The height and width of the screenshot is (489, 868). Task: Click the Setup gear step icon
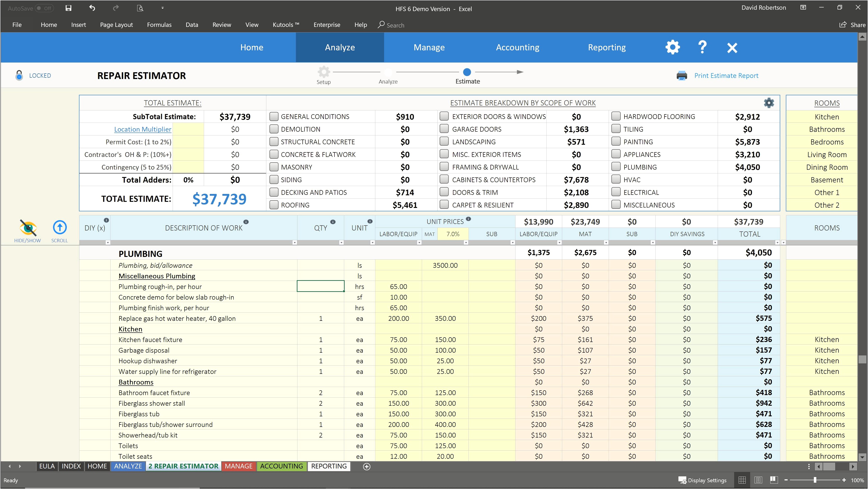pyautogui.click(x=323, y=71)
